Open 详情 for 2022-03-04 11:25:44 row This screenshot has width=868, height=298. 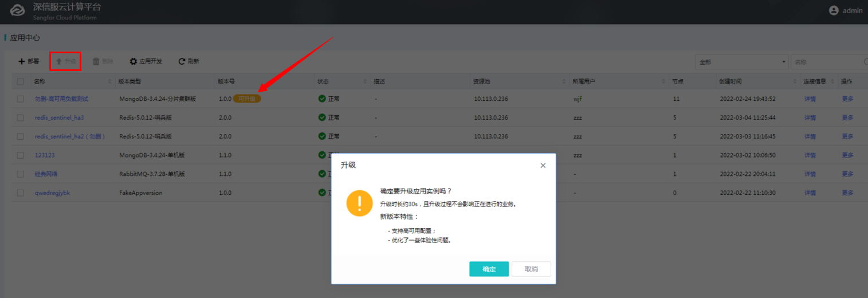point(810,117)
